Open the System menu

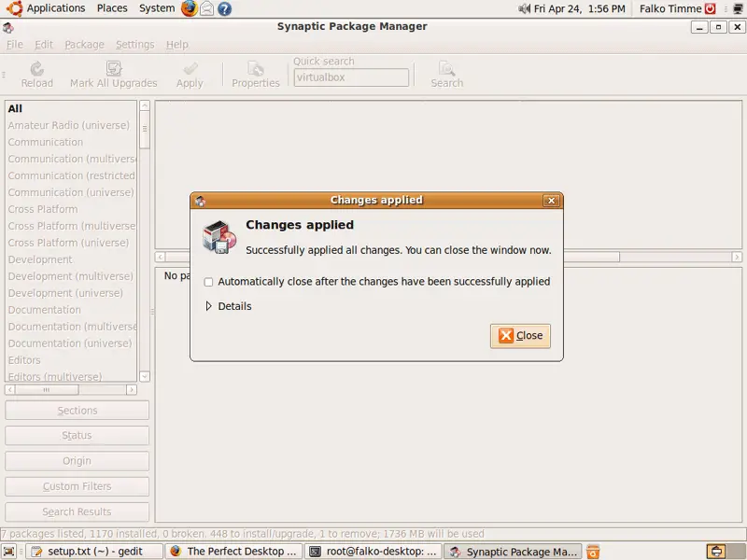[157, 8]
